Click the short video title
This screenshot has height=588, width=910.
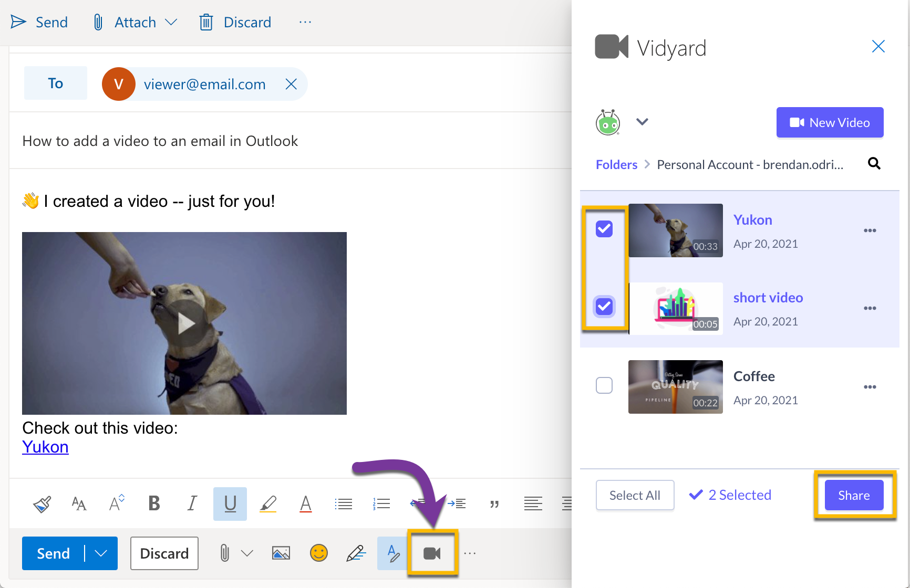[x=768, y=298]
